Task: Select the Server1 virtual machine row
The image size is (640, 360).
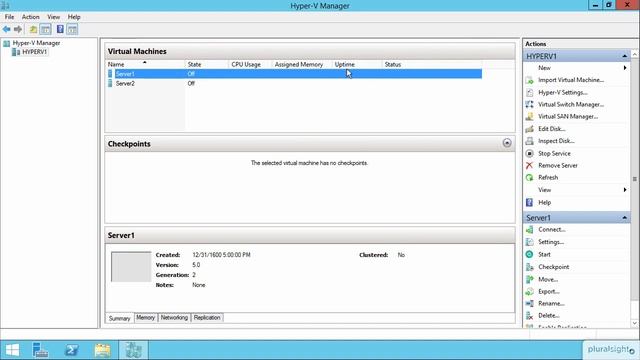Action: (294, 74)
